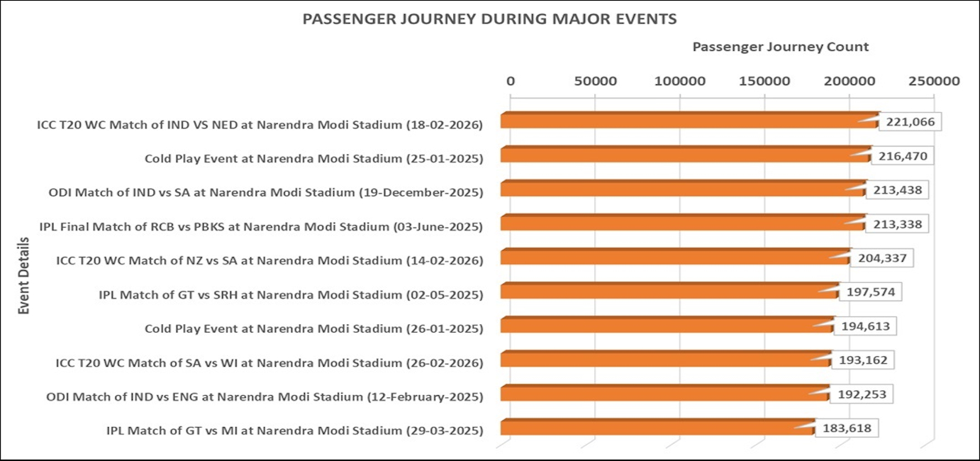Select the 183,618 data label

click(847, 428)
